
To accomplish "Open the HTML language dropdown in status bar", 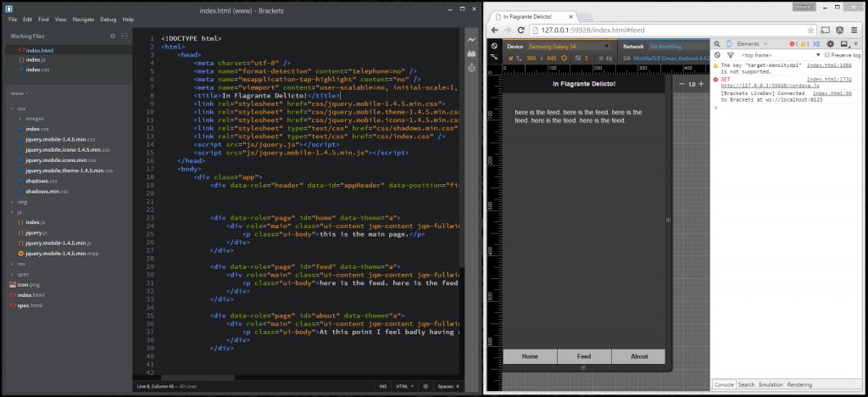I will tap(405, 387).
